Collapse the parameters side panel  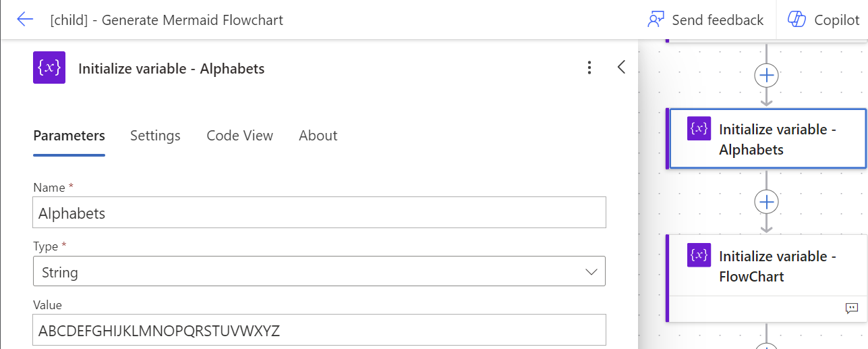[x=621, y=68]
